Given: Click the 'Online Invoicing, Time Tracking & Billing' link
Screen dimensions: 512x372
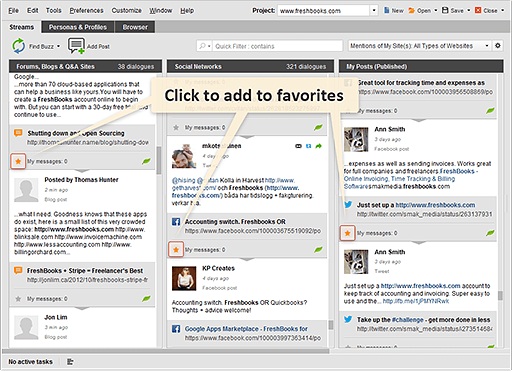Looking at the screenshot, I should [399, 179].
